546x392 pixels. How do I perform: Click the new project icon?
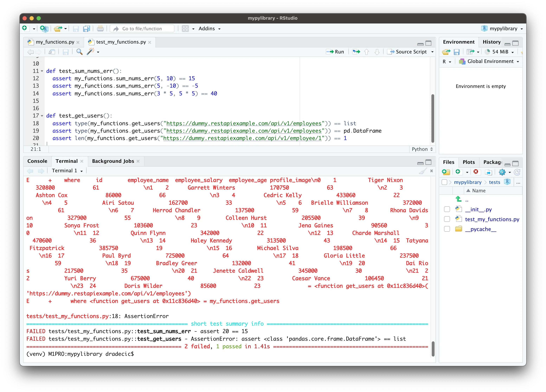(44, 29)
